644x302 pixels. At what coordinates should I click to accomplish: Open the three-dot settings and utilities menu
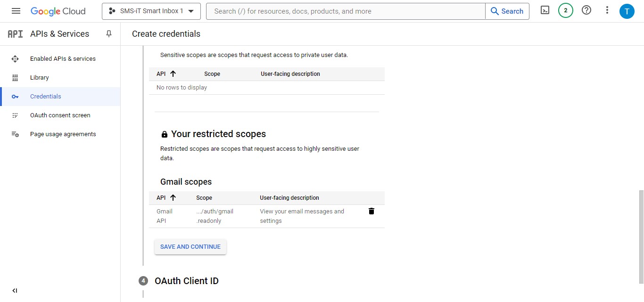607,10
